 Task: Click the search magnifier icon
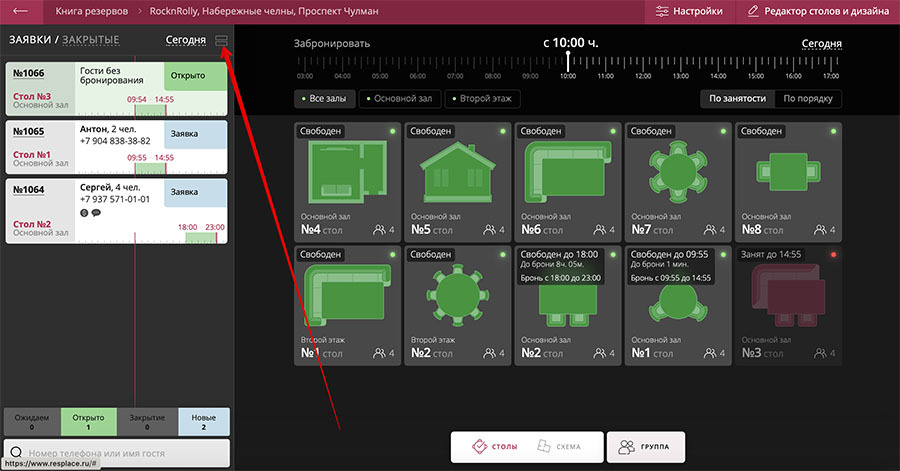pyautogui.click(x=16, y=453)
